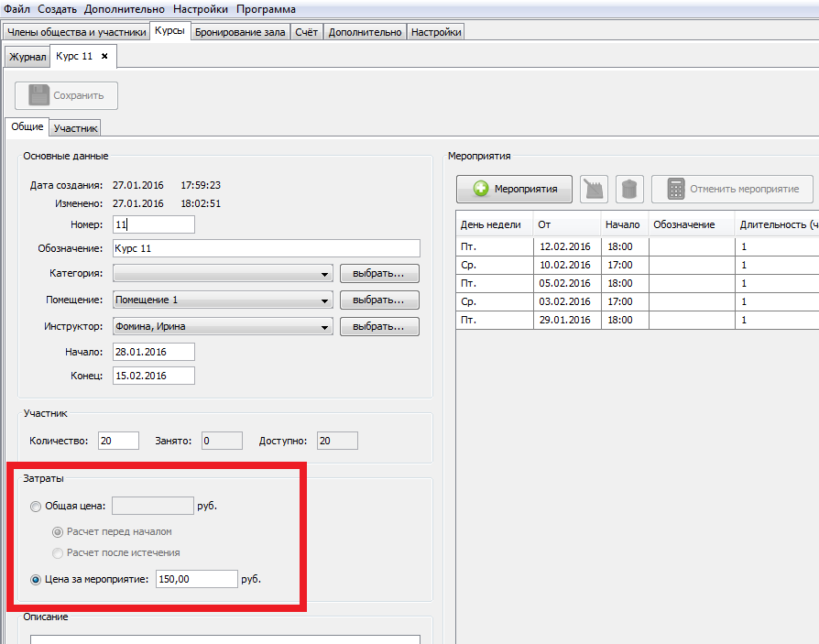This screenshot has width=819, height=644.
Task: Open the Файл menu
Action: point(16,9)
